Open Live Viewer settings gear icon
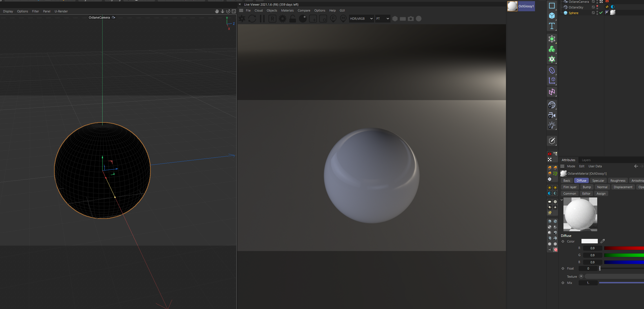Screen dimensions: 644x309 (283, 19)
